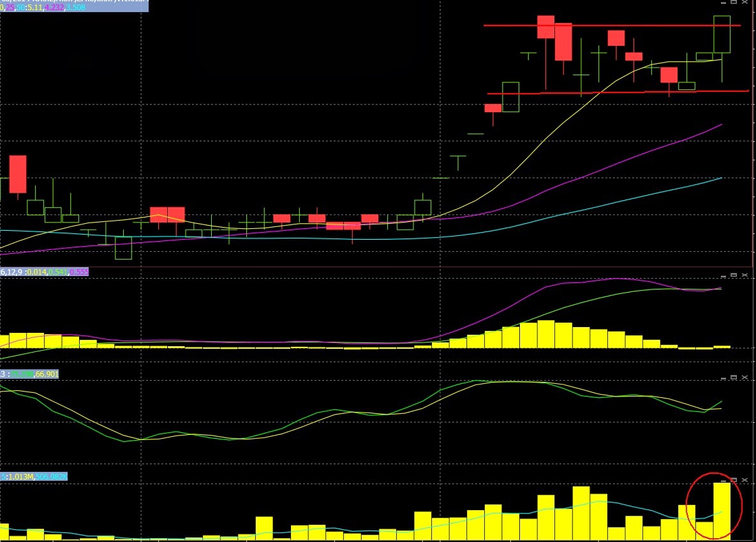Viewport: 756px width, 542px height.
Task: Select the upper red resistance line
Action: click(x=612, y=25)
